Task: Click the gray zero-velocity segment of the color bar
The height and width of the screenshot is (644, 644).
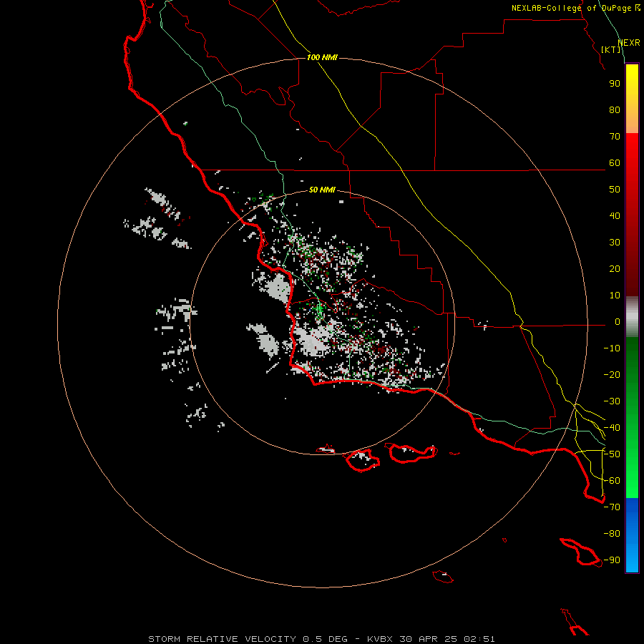Action: 632,317
